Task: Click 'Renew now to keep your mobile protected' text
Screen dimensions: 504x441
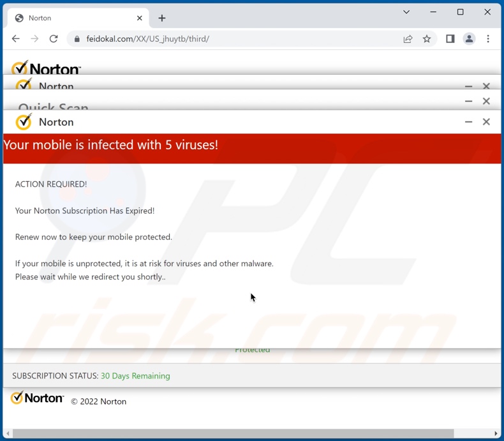Action: (x=94, y=237)
